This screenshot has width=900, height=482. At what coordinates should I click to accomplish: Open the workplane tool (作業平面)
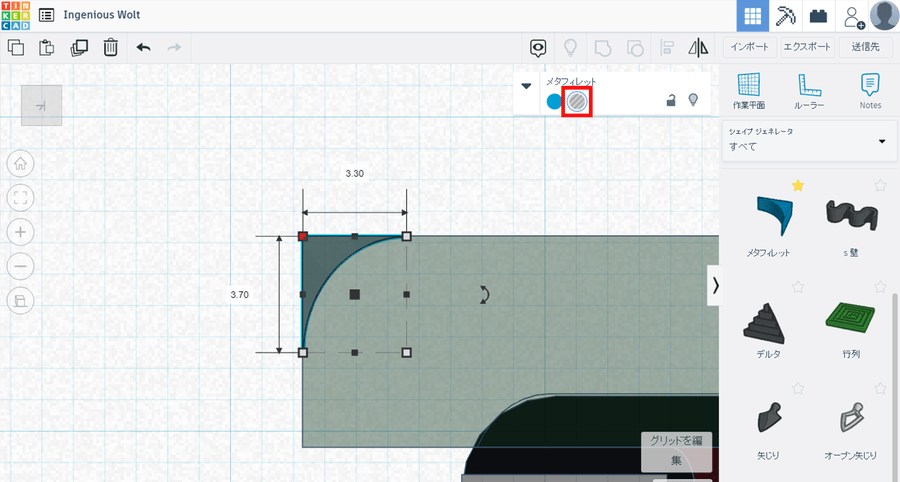pos(748,91)
